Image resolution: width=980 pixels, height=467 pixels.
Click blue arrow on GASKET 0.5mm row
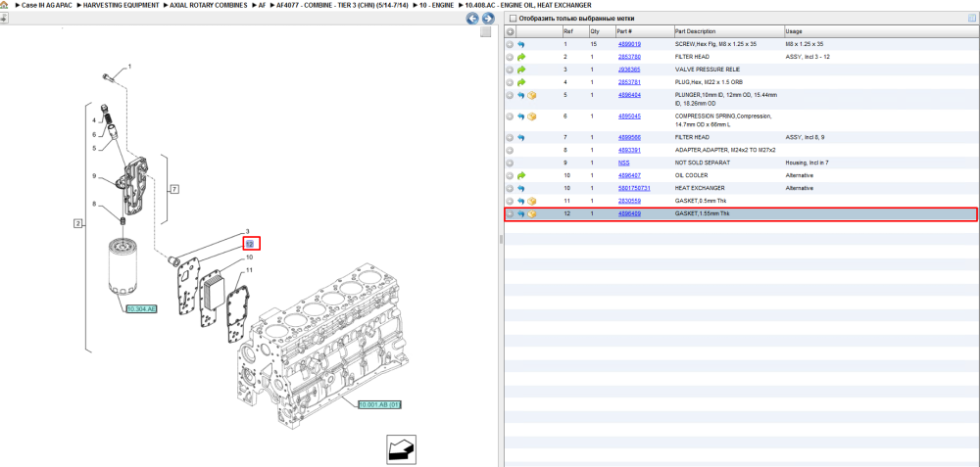pos(520,201)
